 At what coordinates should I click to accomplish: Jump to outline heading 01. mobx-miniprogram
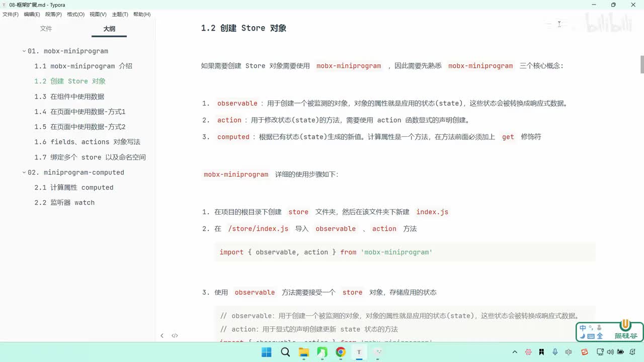(x=68, y=51)
